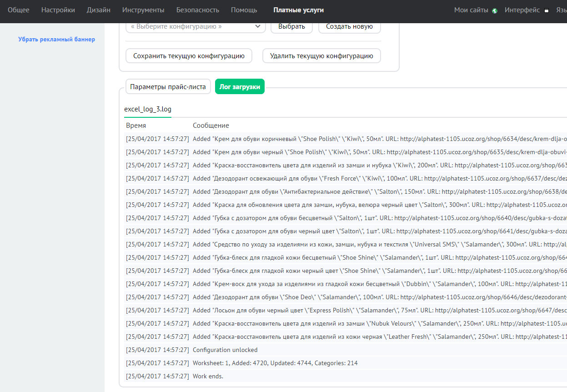The height and width of the screenshot is (392, 567).
Task: Click the Создать новую button
Action: 349,26
